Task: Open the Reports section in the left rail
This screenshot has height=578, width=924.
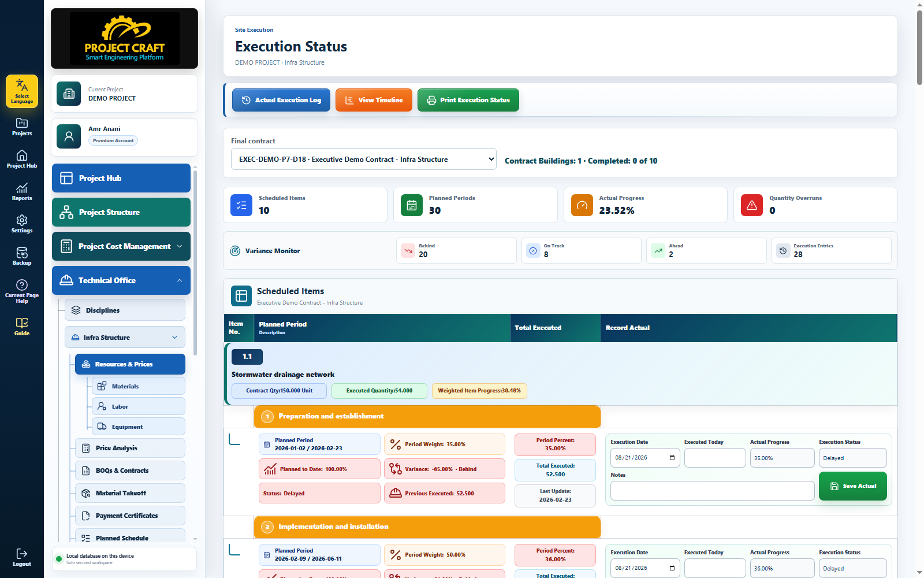Action: click(22, 191)
